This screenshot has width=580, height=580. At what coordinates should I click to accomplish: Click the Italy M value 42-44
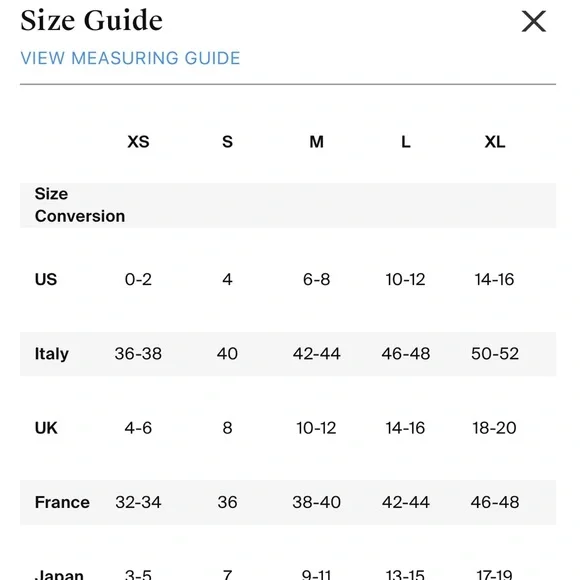(317, 354)
